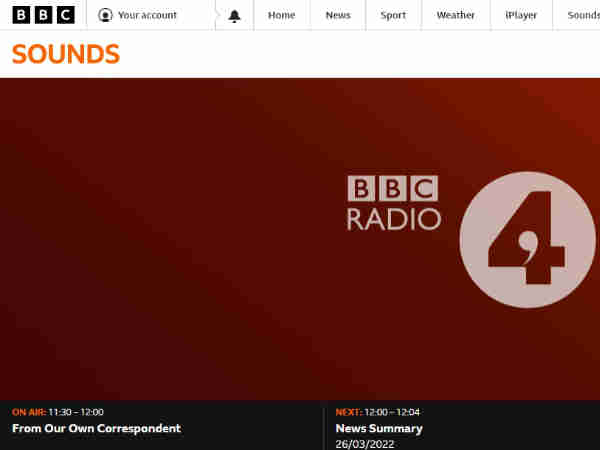Click the 26/03/2022 date under News Summary
This screenshot has width=600, height=450.
[x=365, y=444]
